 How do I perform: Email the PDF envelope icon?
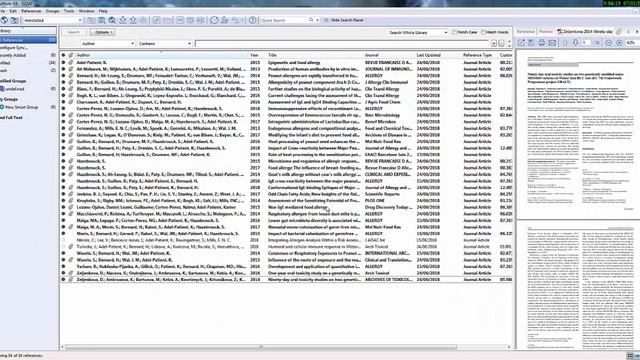pyautogui.click(x=552, y=42)
